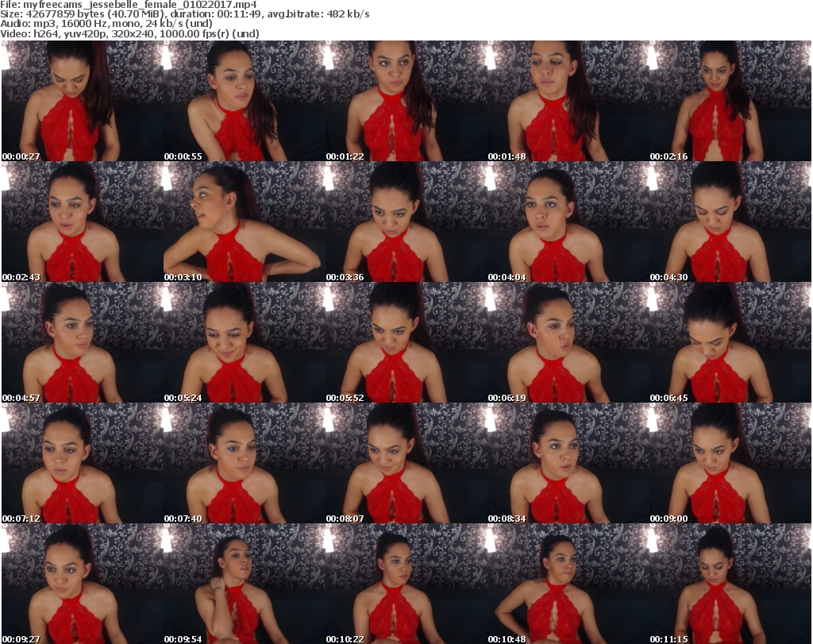
Task: Select the thumbnail stamped 00:03:36
Action: tap(406, 222)
